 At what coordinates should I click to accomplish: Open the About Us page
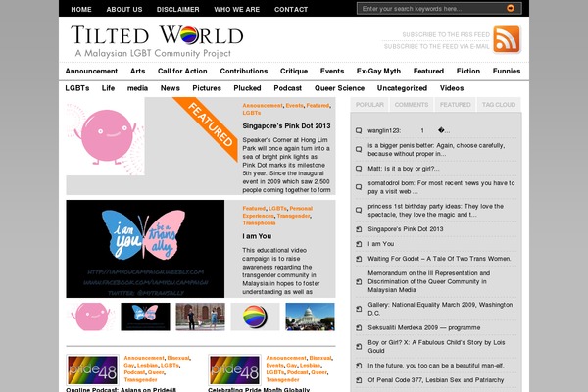124,10
